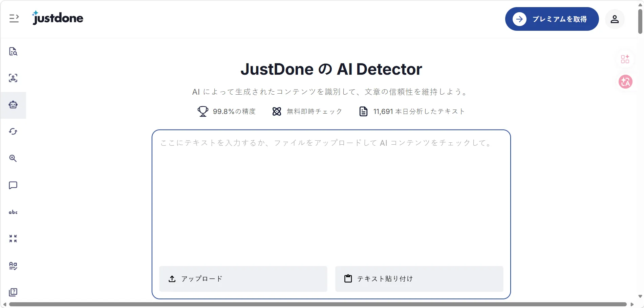Click the vertical scrollbar thumb
Image resolution: width=644 pixels, height=308 pixels.
coord(640,21)
